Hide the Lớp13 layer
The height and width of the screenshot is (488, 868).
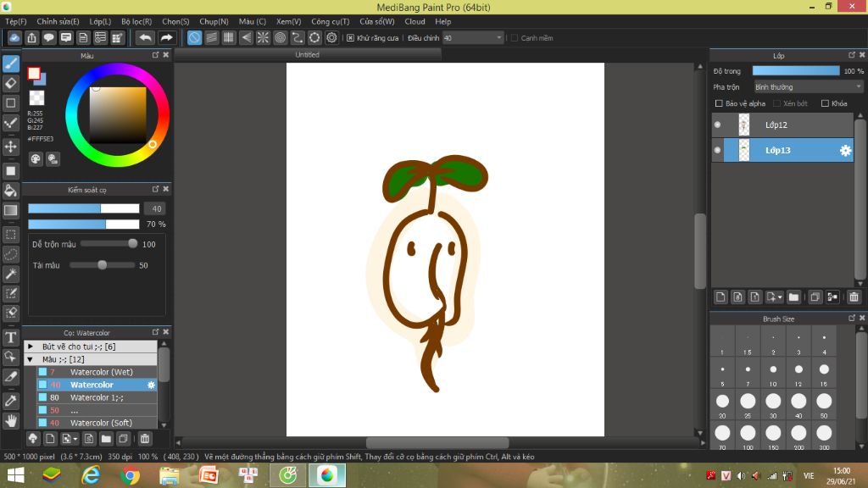[717, 151]
